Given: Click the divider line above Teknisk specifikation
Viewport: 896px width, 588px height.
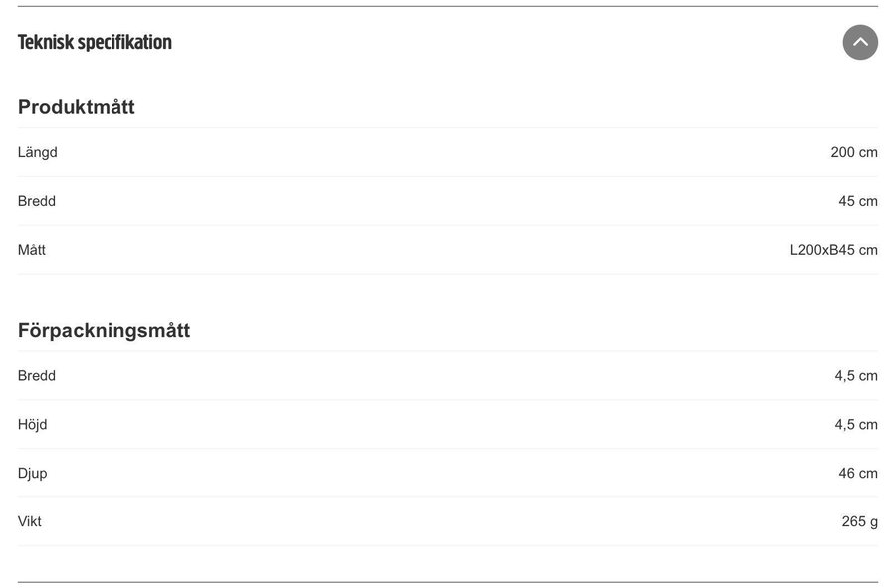Looking at the screenshot, I should point(448,7).
